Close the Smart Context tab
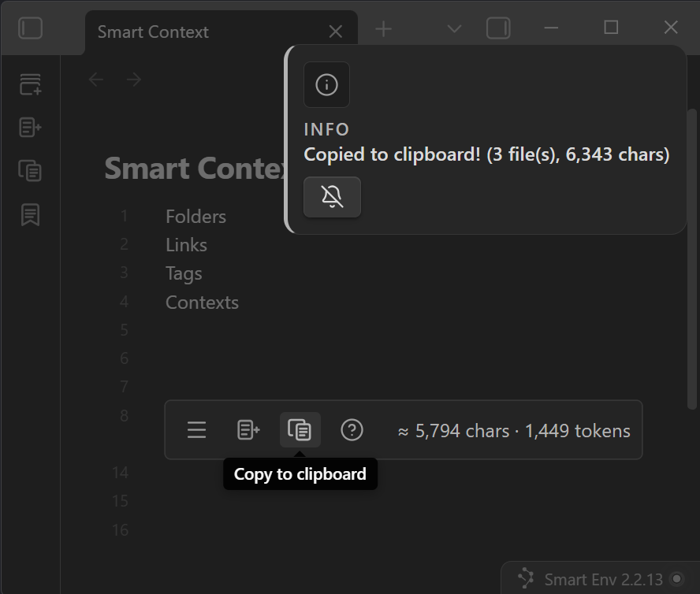700x594 pixels. click(335, 32)
